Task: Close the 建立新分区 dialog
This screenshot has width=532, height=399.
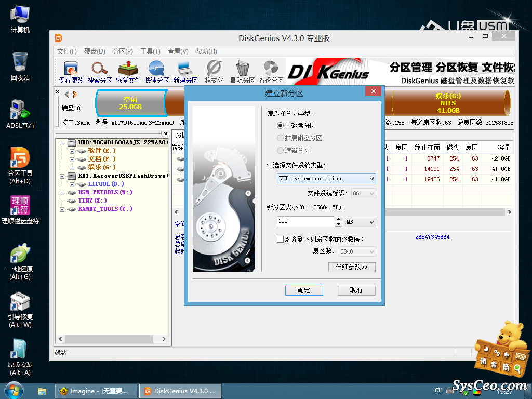Action: pyautogui.click(x=373, y=91)
